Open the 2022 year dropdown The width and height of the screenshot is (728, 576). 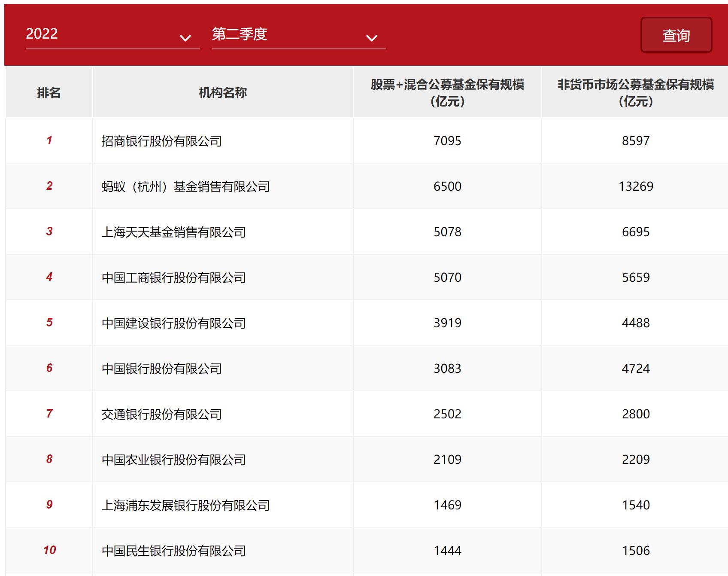coord(112,34)
